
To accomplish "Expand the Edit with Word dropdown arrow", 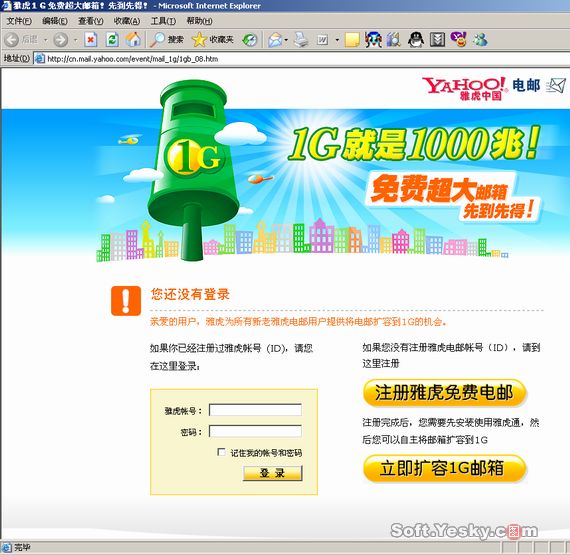I will coord(337,40).
